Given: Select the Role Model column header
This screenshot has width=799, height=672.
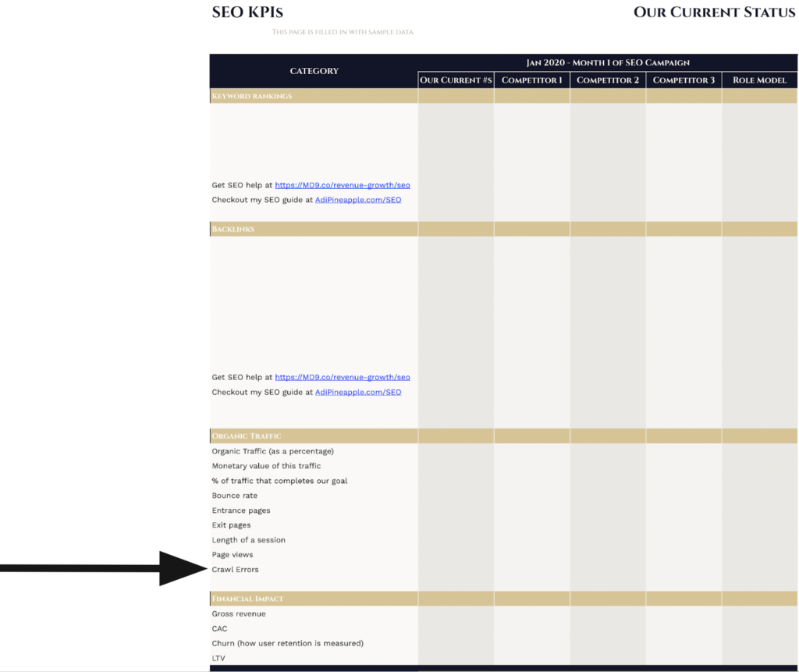Looking at the screenshot, I should pyautogui.click(x=760, y=80).
